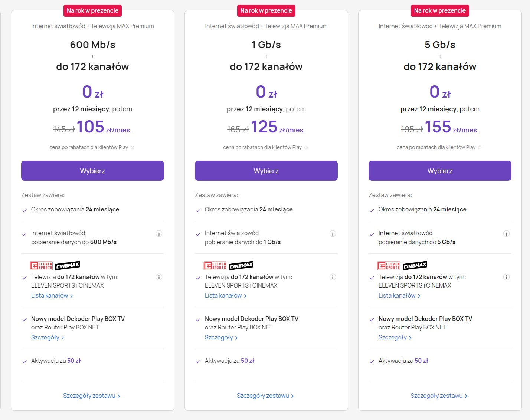Expand Szczegóły zestawu for 1 Gb/s plan
530x420 pixels.
pos(265,396)
